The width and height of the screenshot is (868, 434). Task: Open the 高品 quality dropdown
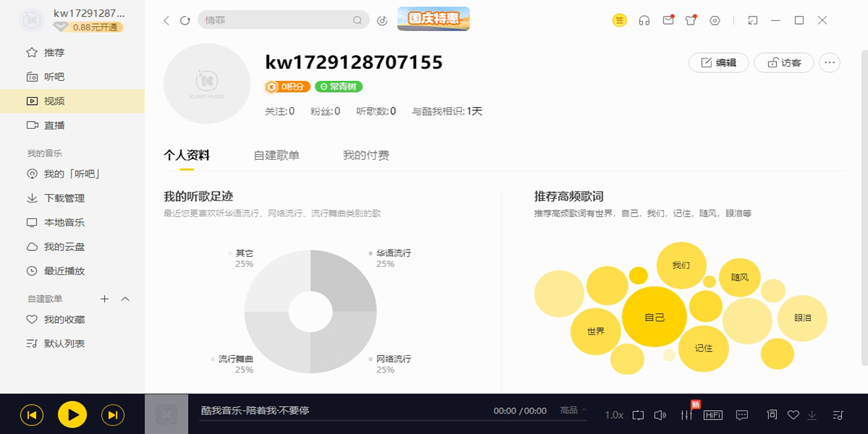click(574, 411)
